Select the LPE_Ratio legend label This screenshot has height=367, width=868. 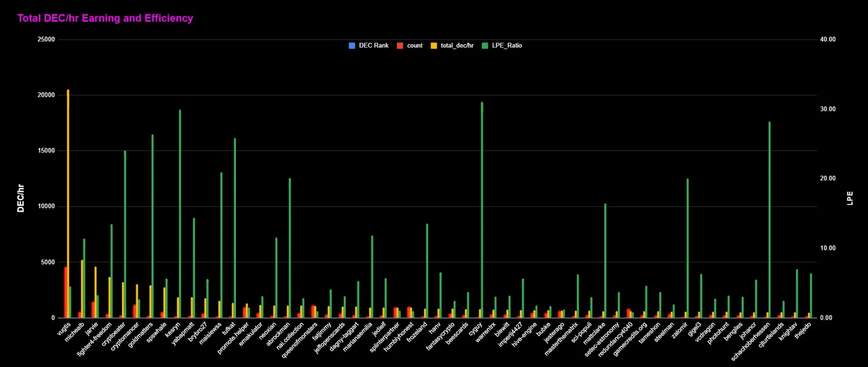click(x=507, y=45)
